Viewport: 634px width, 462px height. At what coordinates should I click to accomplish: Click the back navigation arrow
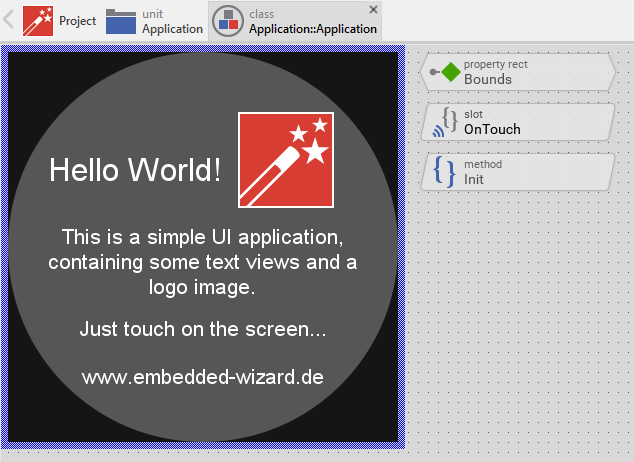[10, 20]
